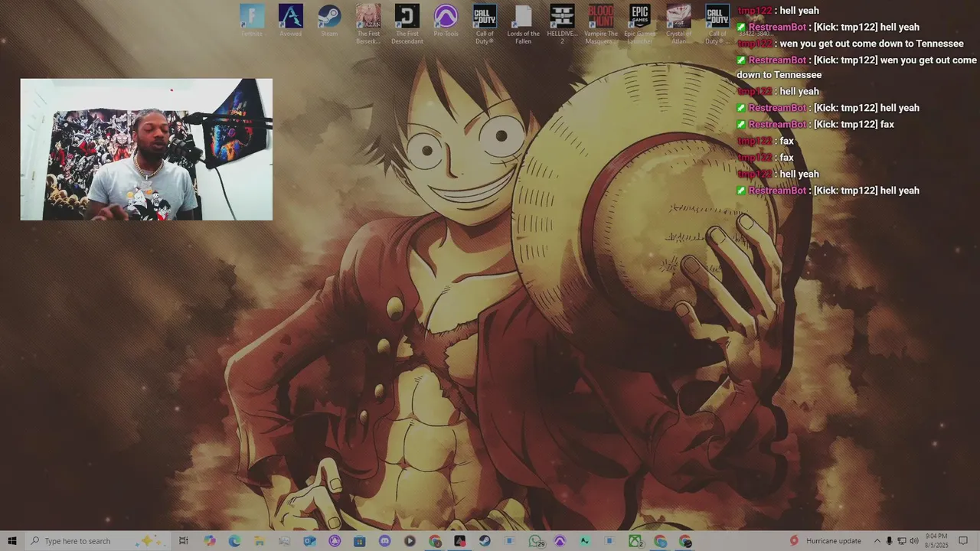Image resolution: width=980 pixels, height=551 pixels.
Task: Click the Task View taskbar button
Action: [184, 541]
